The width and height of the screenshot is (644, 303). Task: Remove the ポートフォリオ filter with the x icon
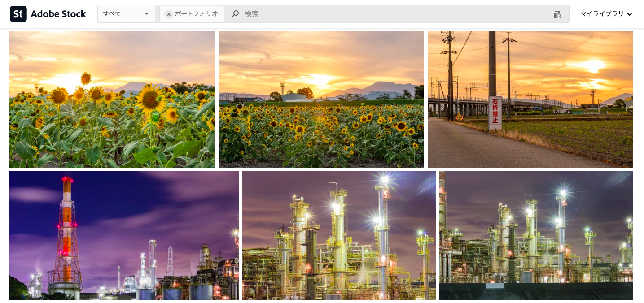[x=169, y=14]
